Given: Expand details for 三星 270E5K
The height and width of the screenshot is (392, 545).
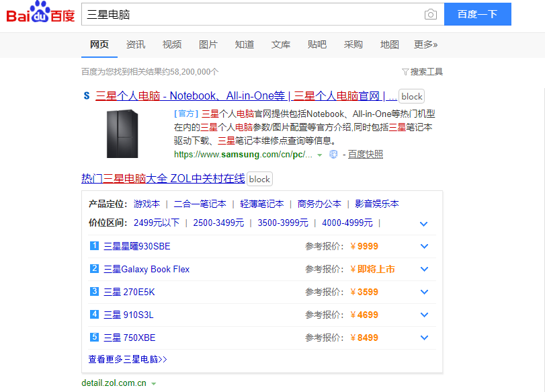Looking at the screenshot, I should click(x=424, y=292).
